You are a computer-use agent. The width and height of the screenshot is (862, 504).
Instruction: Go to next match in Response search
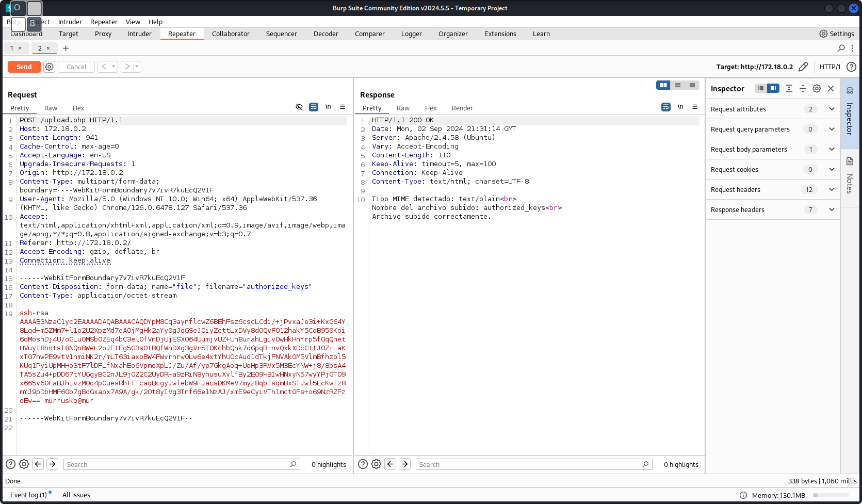tap(405, 464)
